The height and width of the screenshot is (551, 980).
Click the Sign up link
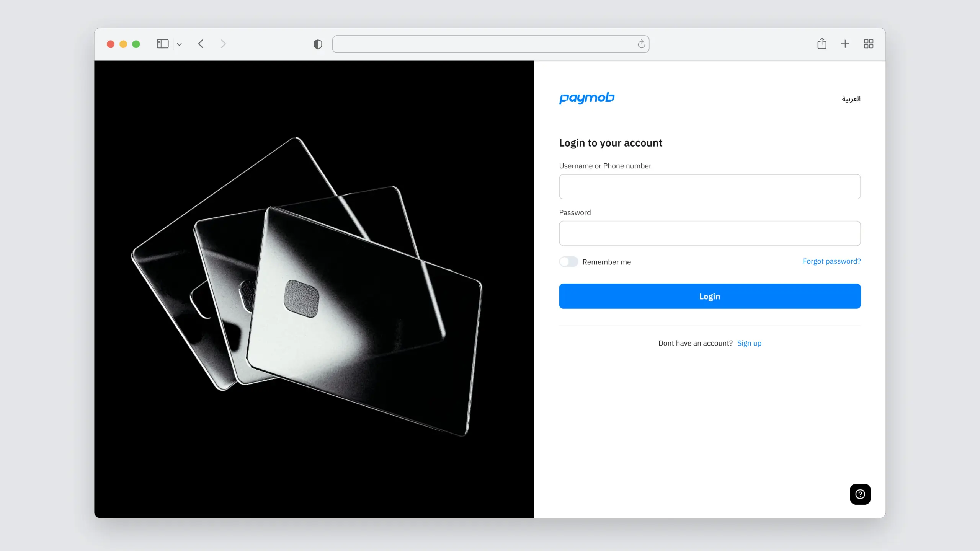pyautogui.click(x=749, y=343)
